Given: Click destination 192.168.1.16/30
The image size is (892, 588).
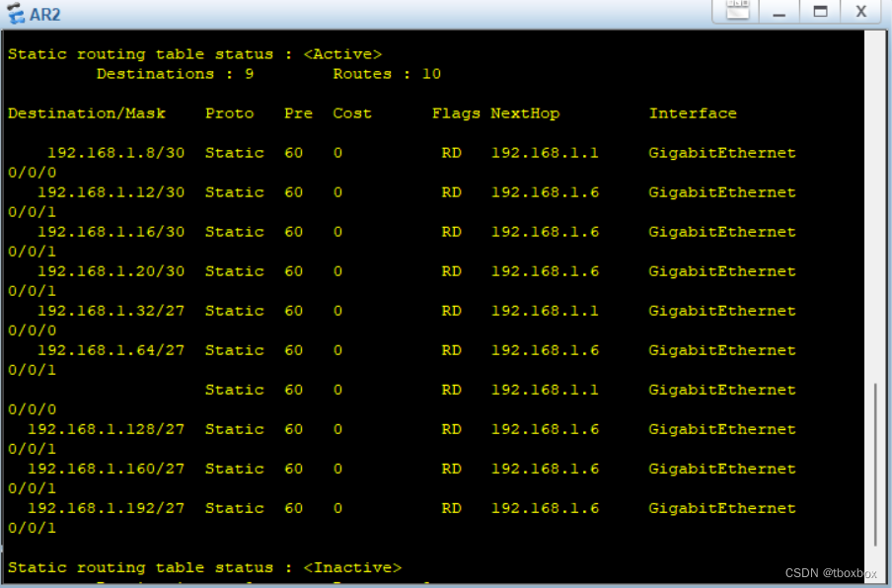Looking at the screenshot, I should pyautogui.click(x=111, y=232).
